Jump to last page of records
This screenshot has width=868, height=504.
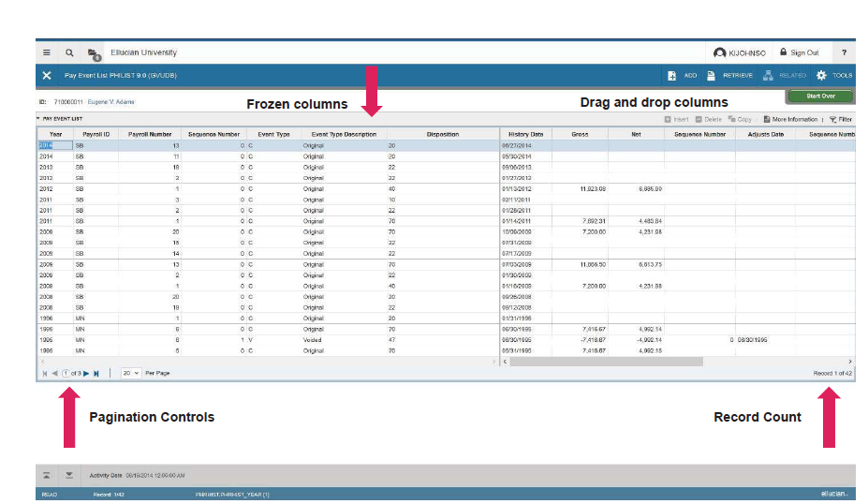[96, 373]
